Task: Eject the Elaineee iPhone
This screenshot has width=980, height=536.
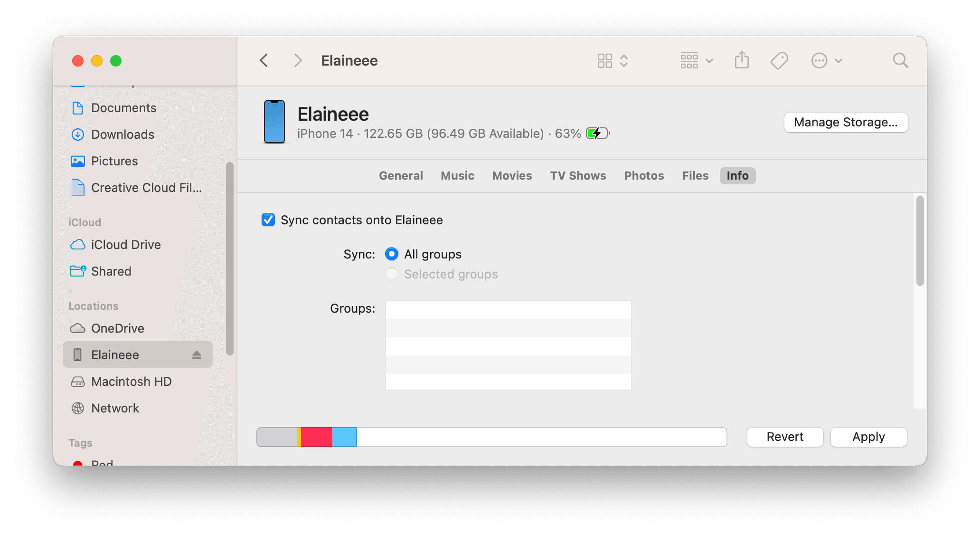Action: click(197, 355)
